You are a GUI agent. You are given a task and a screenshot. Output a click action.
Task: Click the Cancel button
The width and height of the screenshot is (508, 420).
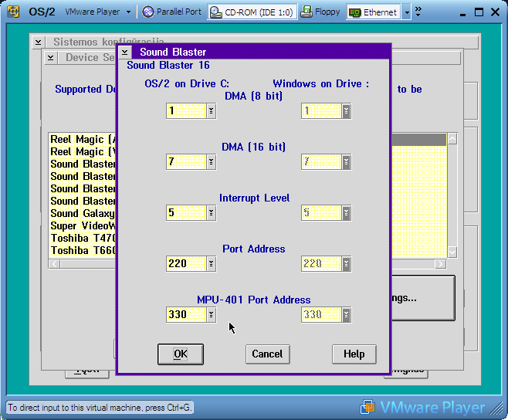(268, 354)
